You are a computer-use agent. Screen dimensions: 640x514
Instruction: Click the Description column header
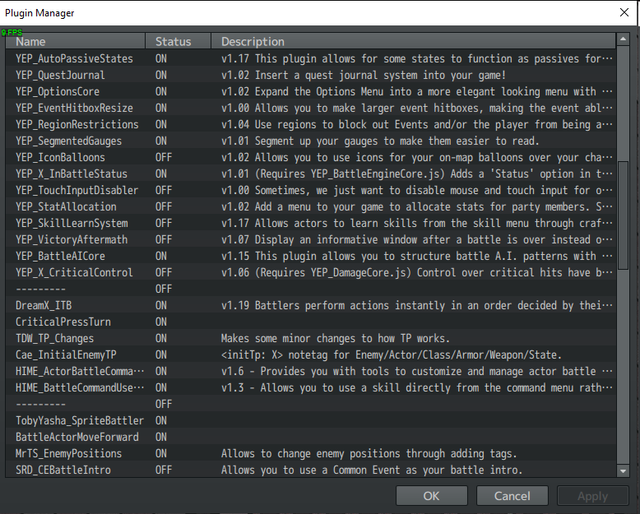[x=413, y=41]
